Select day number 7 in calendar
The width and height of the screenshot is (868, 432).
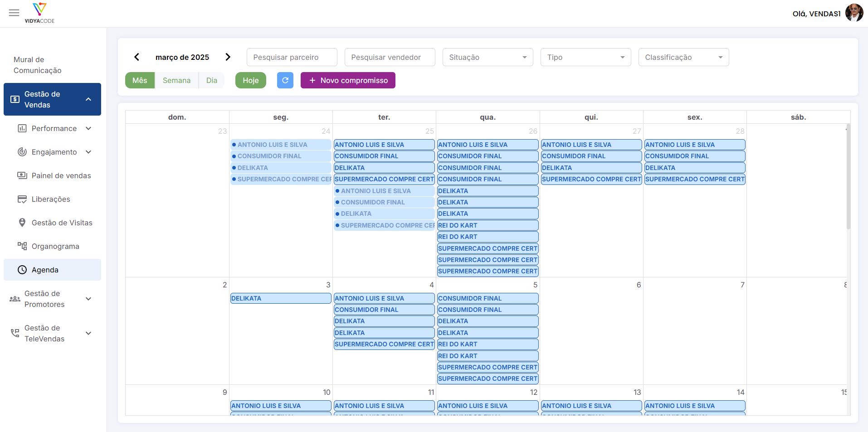tap(742, 285)
